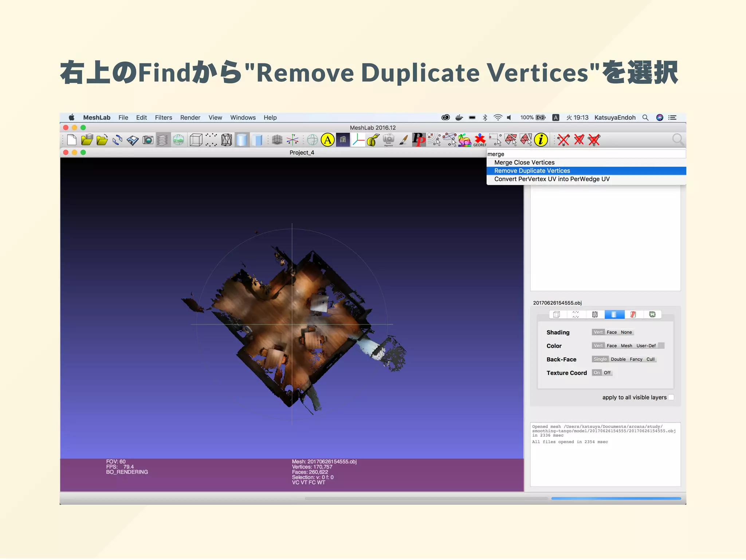Open macOS Notification Center list icon
Viewport: 746px width, 560px height.
672,118
